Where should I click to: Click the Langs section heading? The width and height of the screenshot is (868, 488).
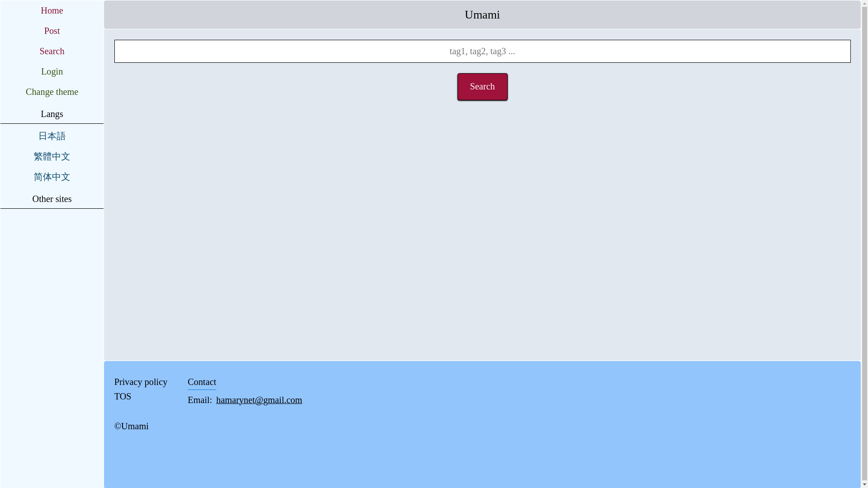[x=52, y=114]
